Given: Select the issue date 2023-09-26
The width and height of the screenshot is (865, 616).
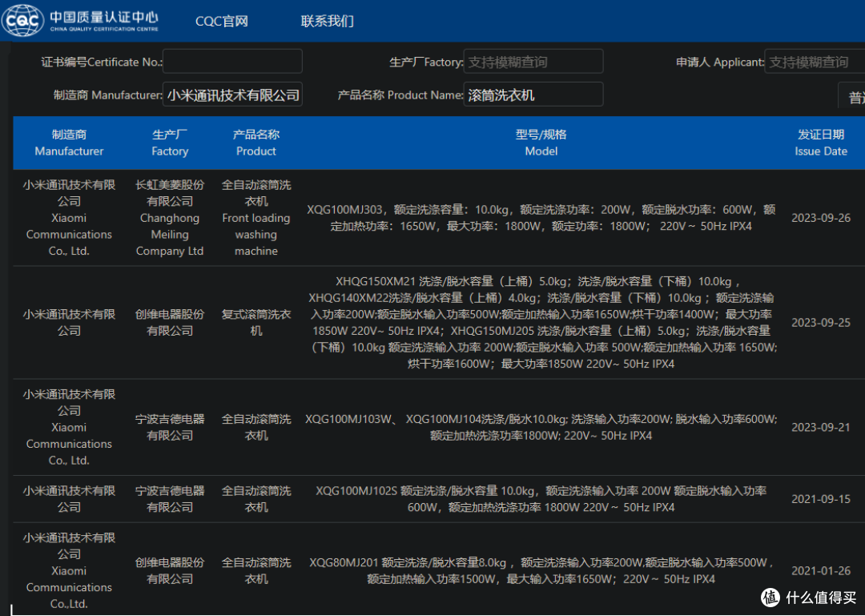Looking at the screenshot, I should tap(821, 217).
